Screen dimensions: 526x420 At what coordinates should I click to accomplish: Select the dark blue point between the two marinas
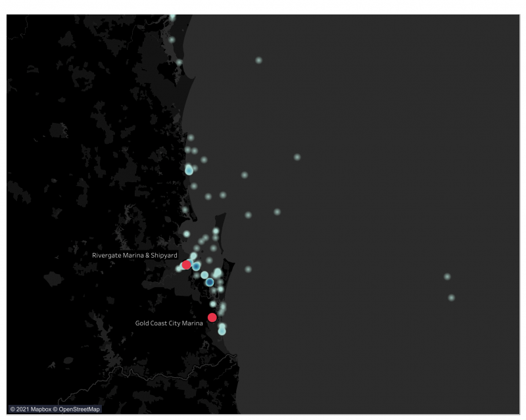(x=210, y=283)
